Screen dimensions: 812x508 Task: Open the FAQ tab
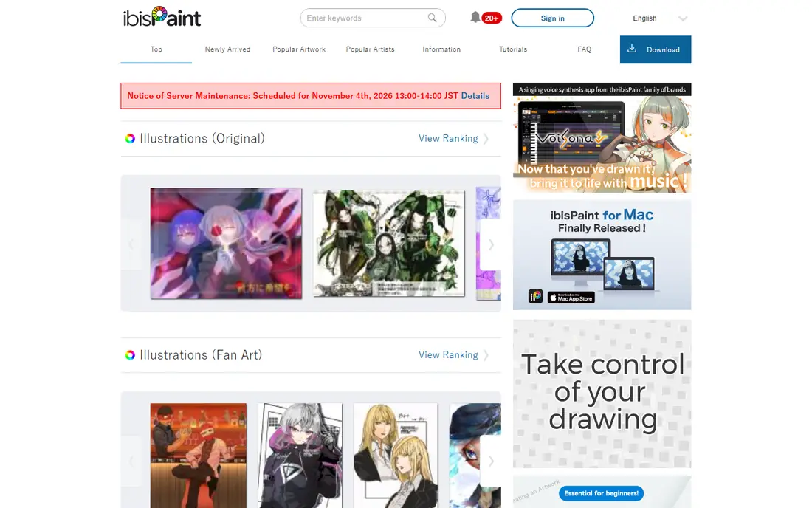pos(584,49)
